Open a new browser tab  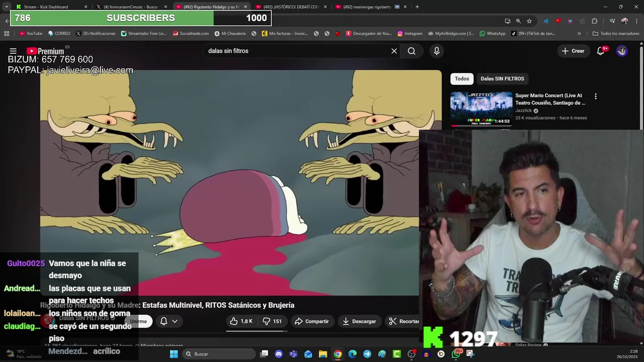tap(417, 7)
